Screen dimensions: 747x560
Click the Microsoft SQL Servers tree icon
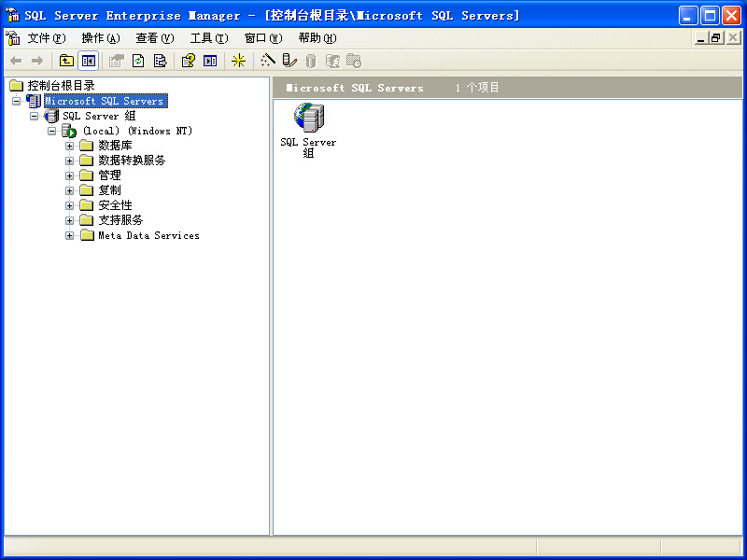coord(34,101)
